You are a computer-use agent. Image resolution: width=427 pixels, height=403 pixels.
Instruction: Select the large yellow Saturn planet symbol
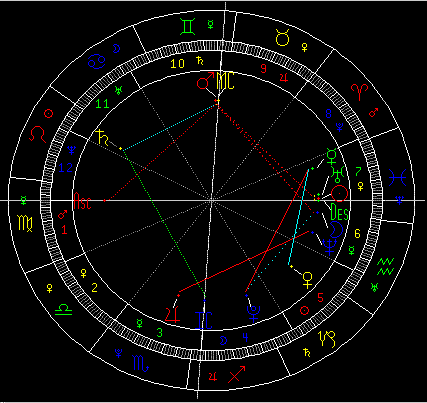pyautogui.click(x=102, y=138)
